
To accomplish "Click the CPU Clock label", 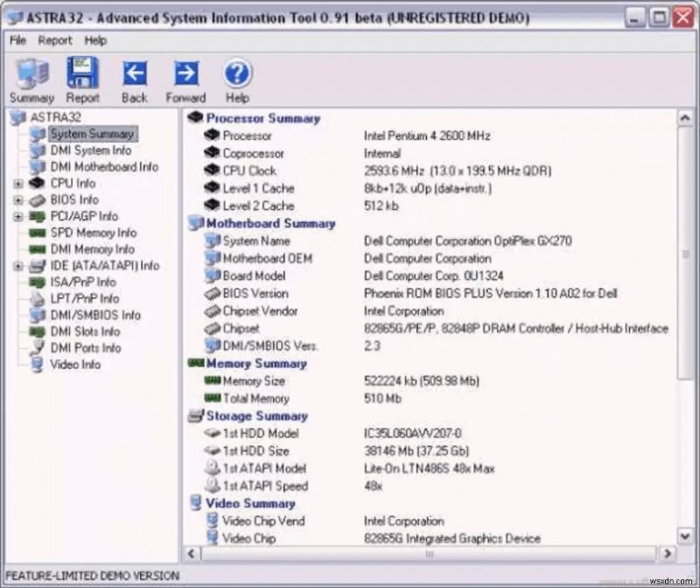I will click(249, 171).
